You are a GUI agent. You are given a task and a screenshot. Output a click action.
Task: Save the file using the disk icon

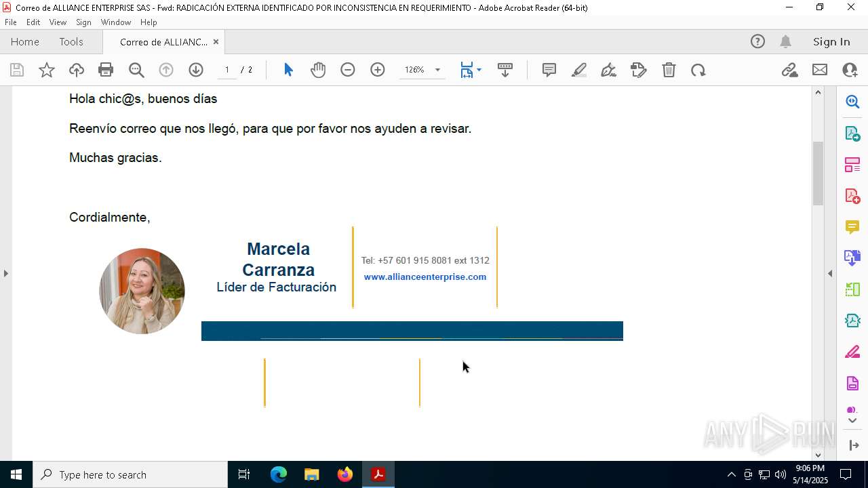click(17, 70)
